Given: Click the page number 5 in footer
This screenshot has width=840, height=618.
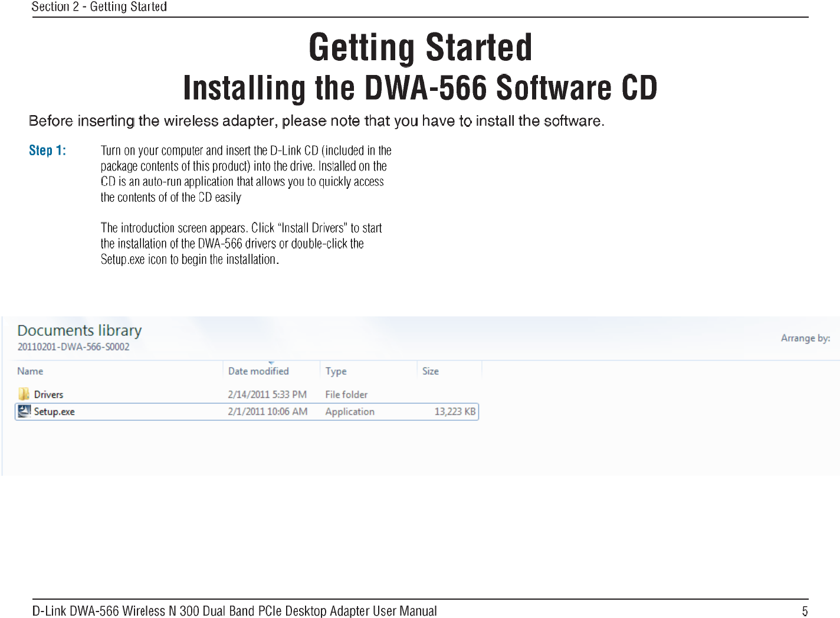Looking at the screenshot, I should tap(805, 611).
